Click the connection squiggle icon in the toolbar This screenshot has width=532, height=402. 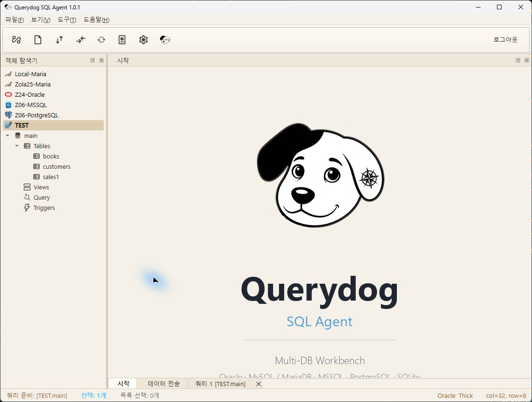point(16,40)
